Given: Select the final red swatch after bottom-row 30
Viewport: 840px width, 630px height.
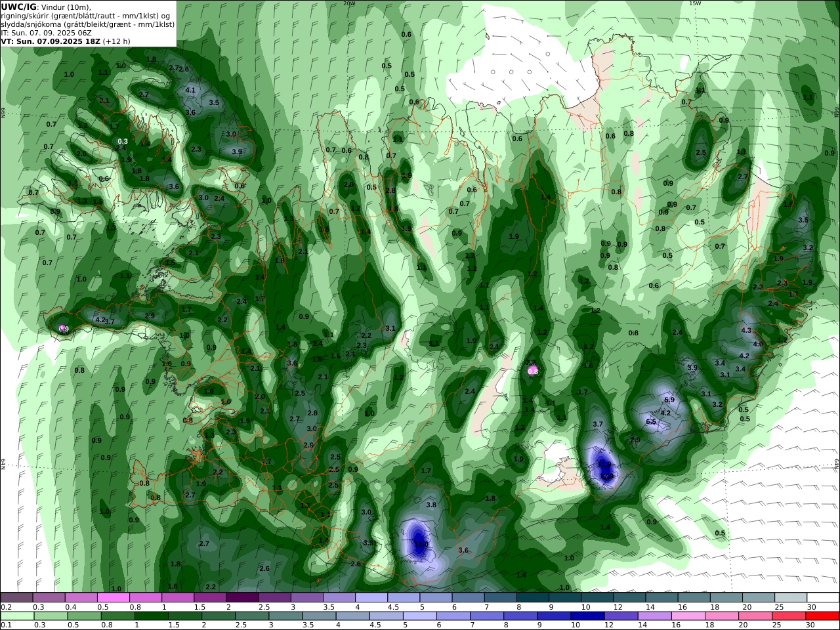Looking at the screenshot, I should (822, 616).
